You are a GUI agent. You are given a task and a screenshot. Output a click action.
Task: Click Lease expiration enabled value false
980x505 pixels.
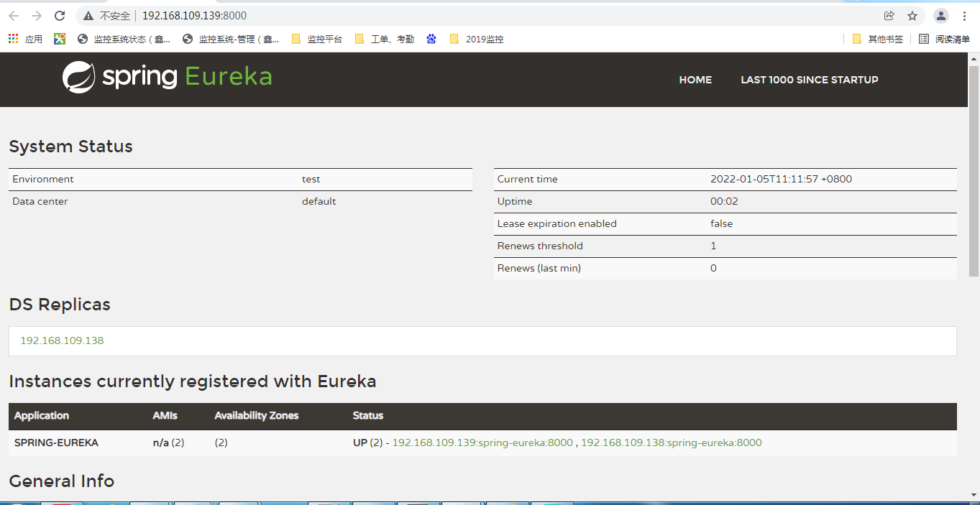coord(722,223)
